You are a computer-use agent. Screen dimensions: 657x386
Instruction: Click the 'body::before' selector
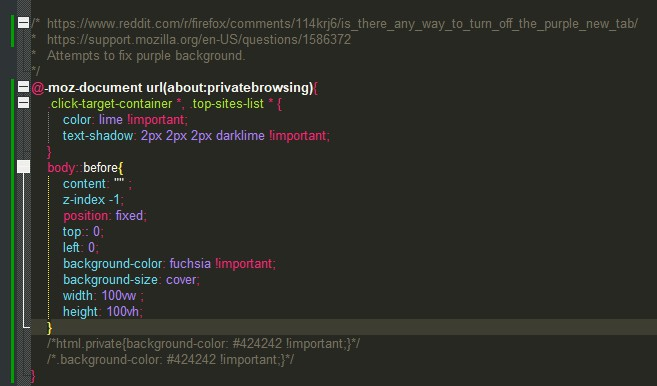pyautogui.click(x=83, y=168)
